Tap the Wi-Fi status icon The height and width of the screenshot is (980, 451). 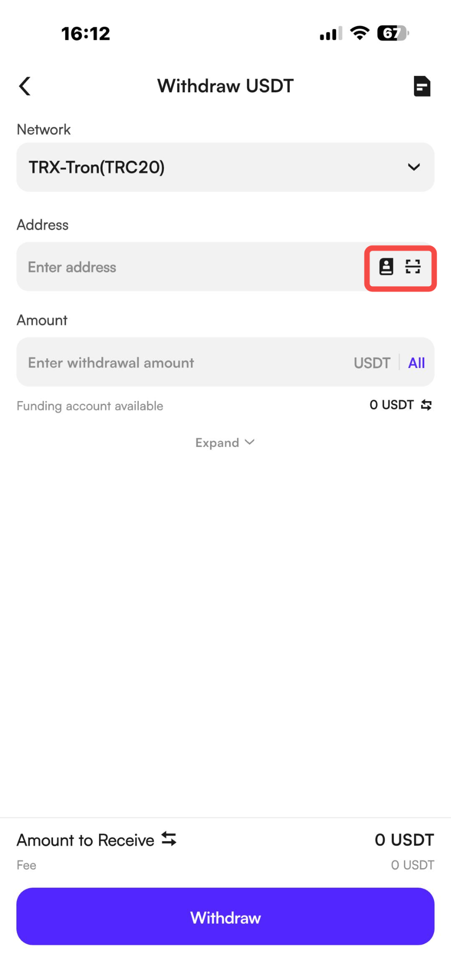[360, 33]
